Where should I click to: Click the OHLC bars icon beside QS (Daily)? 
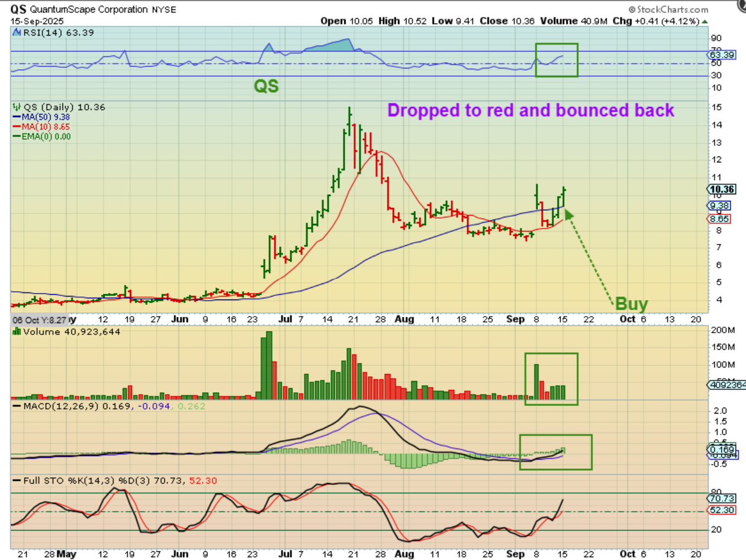pyautogui.click(x=15, y=108)
